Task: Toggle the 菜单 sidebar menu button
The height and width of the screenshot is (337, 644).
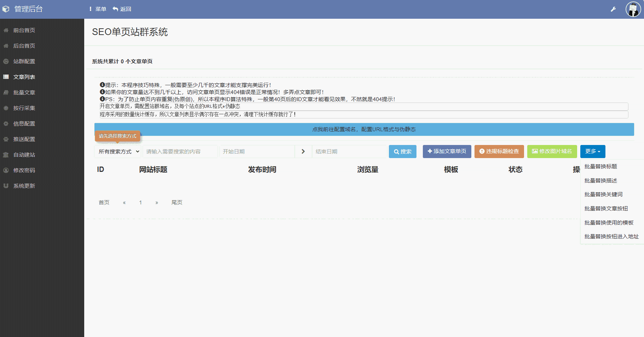Action: pyautogui.click(x=98, y=9)
